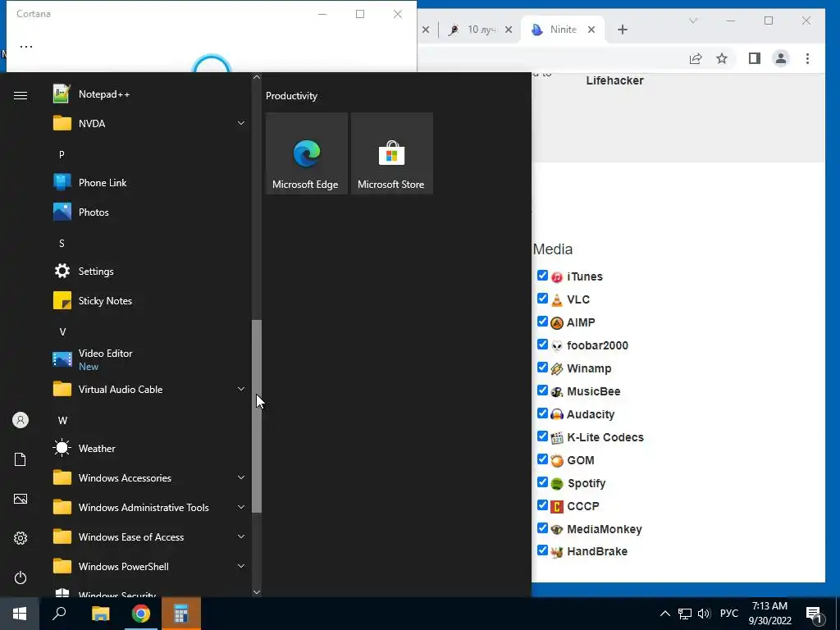Close the Ninite tab
Image resolution: width=840 pixels, height=630 pixels.
(591, 30)
